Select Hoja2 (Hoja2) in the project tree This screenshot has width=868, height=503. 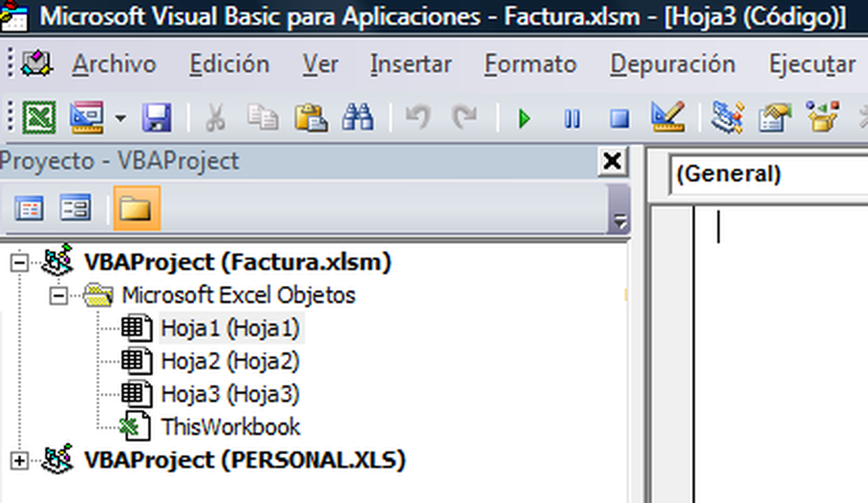coord(231,361)
